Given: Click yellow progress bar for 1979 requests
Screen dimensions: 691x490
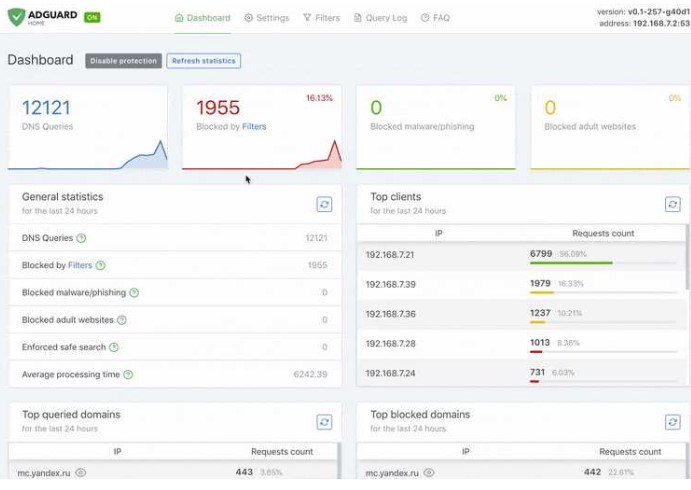Looking at the screenshot, I should coord(542,293).
